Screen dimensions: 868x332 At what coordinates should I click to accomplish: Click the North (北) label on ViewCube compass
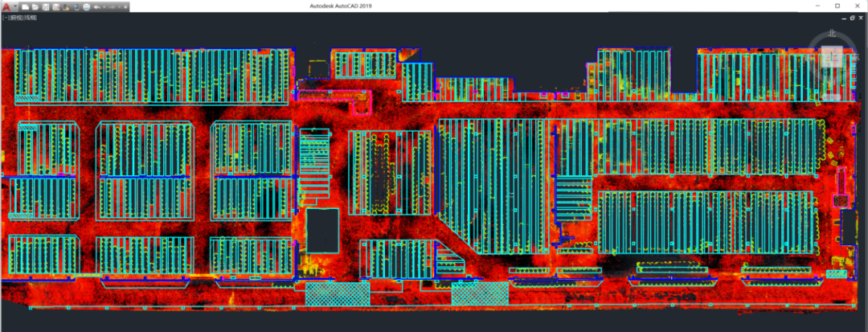point(833,34)
